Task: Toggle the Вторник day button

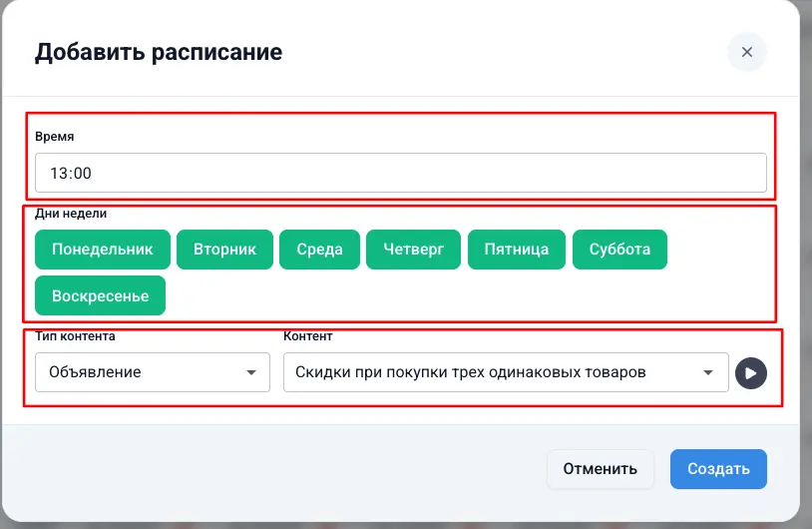Action: [x=224, y=250]
